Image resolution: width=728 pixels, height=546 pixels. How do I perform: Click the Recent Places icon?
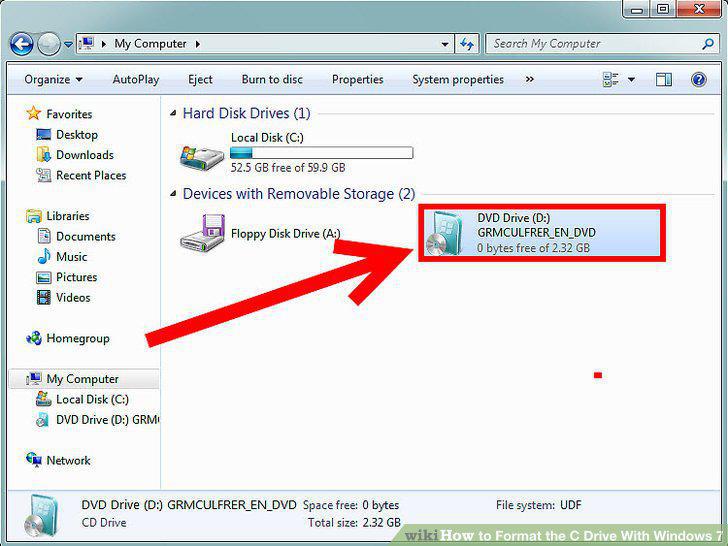coord(43,175)
